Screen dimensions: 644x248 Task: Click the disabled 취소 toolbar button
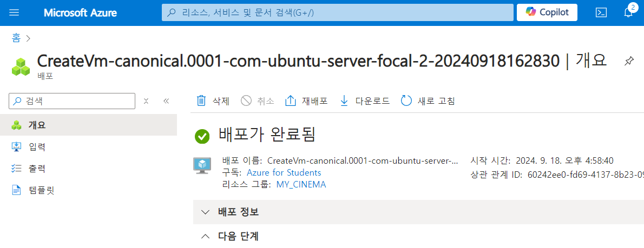point(258,101)
